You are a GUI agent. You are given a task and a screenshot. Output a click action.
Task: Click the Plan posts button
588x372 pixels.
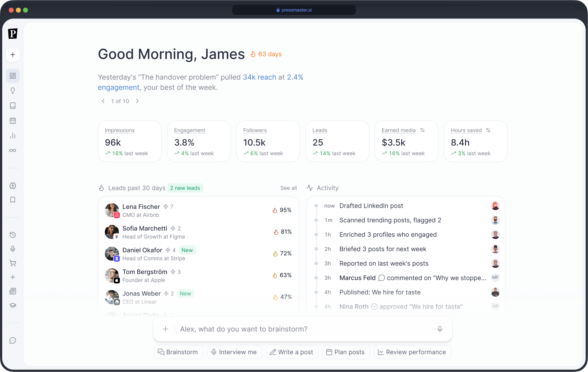pos(346,352)
